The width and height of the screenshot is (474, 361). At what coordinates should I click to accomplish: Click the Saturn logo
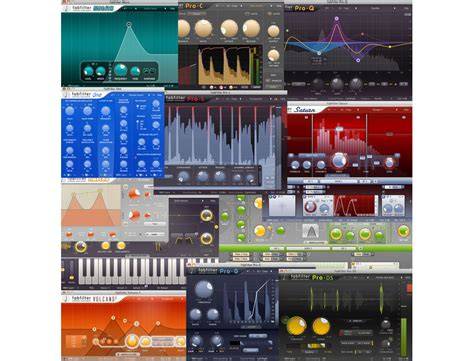(x=304, y=109)
